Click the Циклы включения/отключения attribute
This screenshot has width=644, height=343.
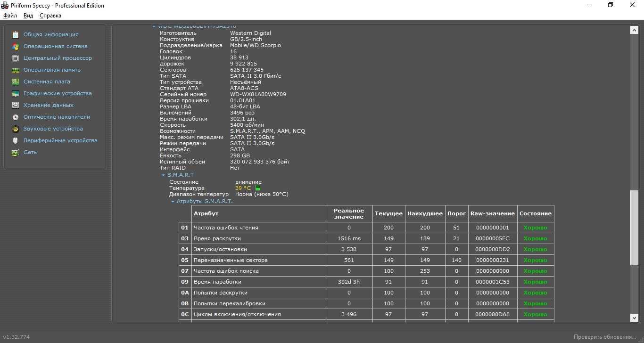point(237,314)
